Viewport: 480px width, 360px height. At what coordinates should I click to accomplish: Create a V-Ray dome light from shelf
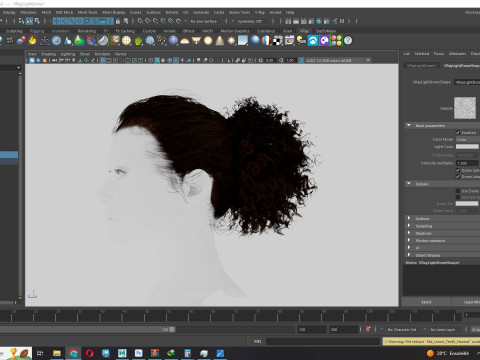coord(185,41)
